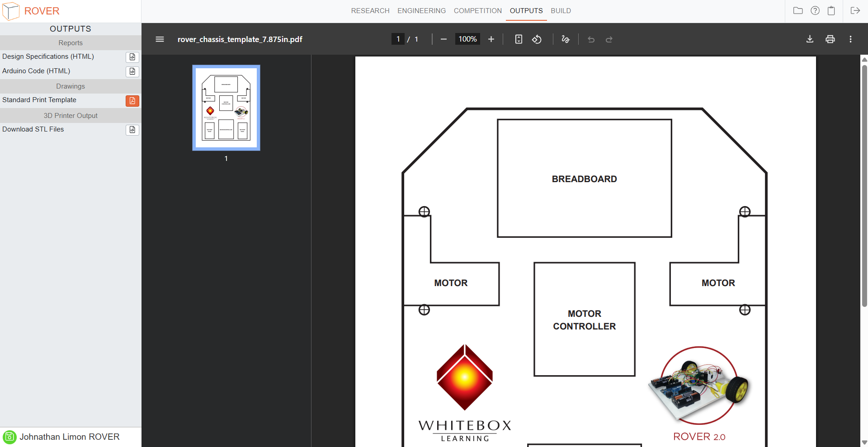Click the zoom out minus button
This screenshot has height=447, width=868.
tap(443, 39)
